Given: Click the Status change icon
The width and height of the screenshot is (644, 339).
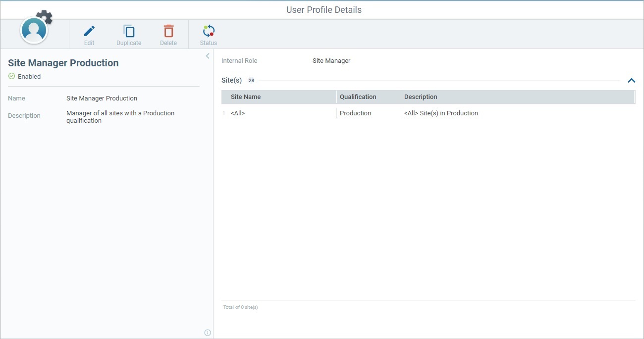Looking at the screenshot, I should [x=208, y=30].
